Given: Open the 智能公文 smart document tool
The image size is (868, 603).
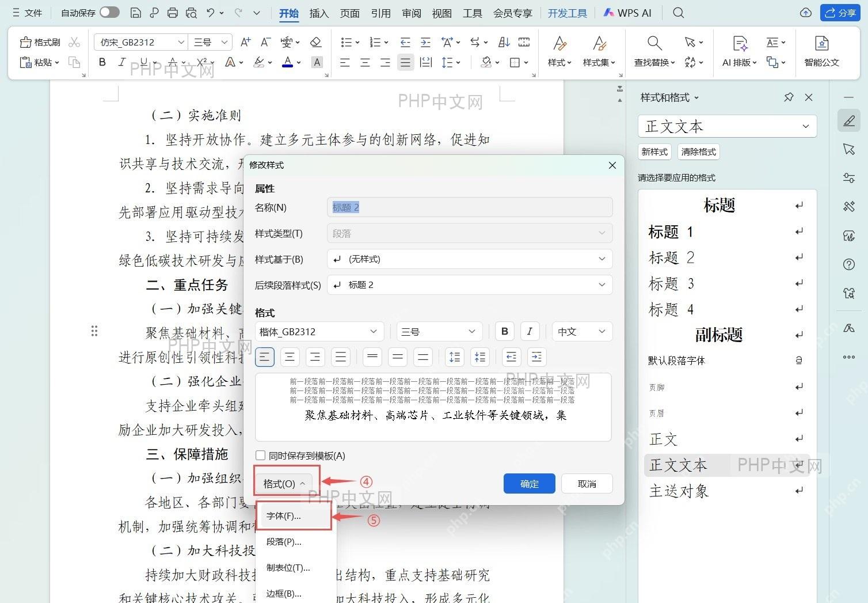Looking at the screenshot, I should tap(821, 51).
